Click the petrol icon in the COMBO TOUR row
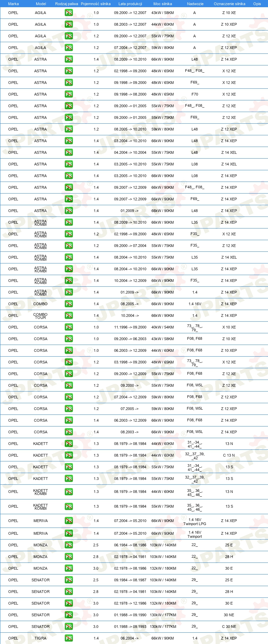Image resolution: width=268 pixels, height=644 pixels. 69,315
